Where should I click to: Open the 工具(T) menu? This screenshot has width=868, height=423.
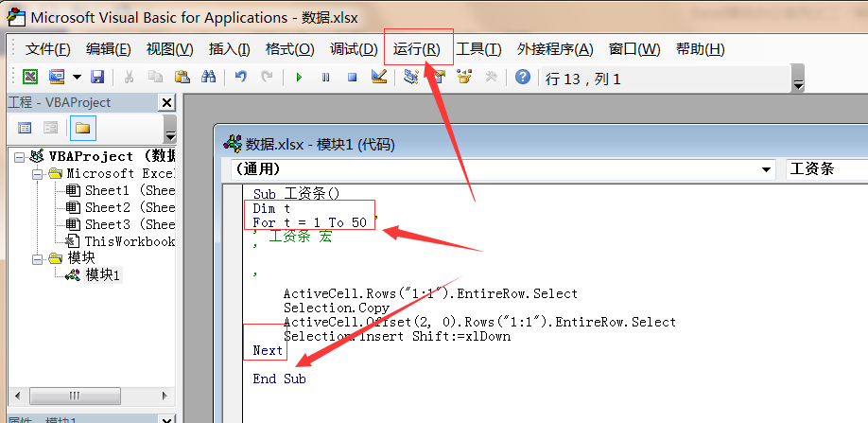(478, 49)
